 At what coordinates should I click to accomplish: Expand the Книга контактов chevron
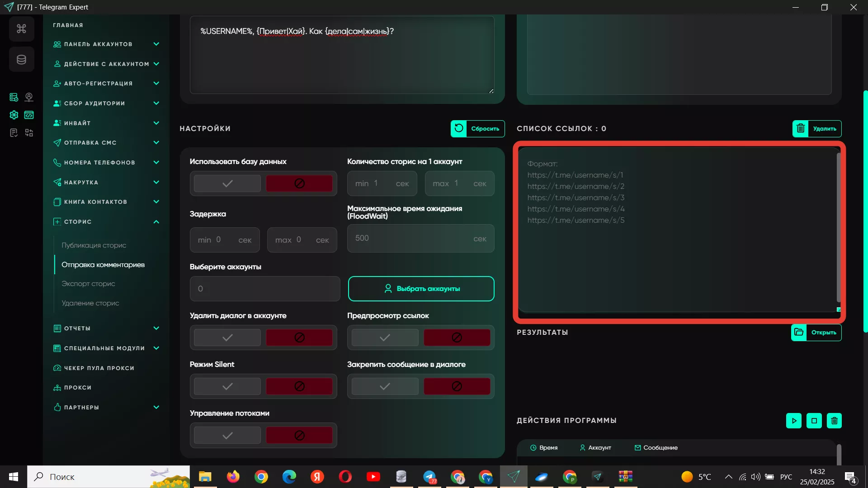coord(156,202)
